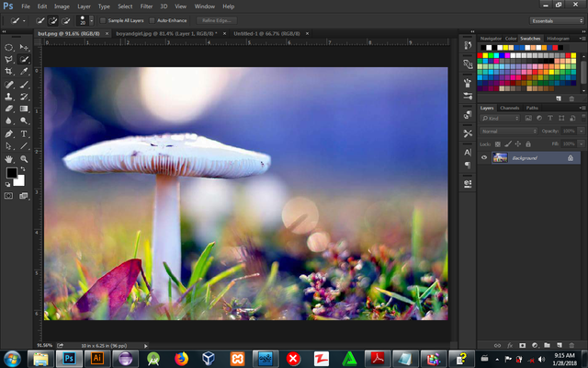Click the Move tool
This screenshot has width=588, height=368.
[x=24, y=47]
